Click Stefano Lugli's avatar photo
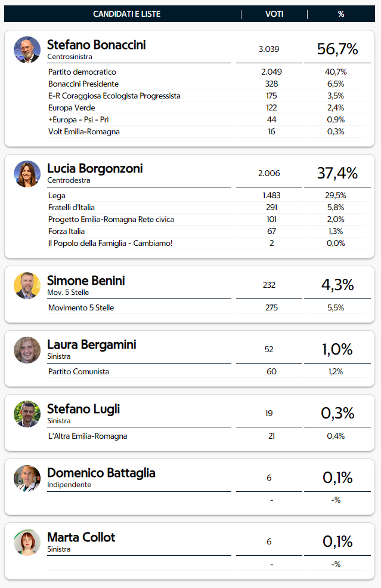 27,414
